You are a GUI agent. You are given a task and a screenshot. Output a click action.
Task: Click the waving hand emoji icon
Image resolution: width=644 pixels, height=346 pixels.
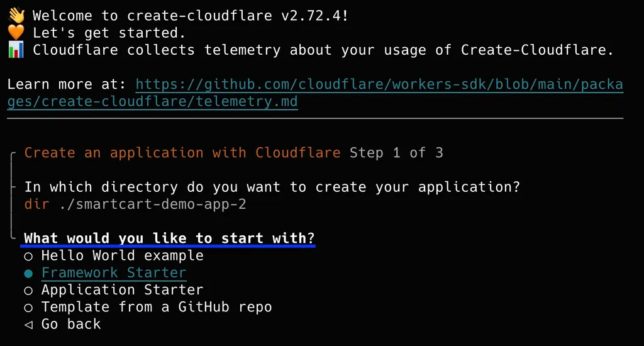(16, 16)
